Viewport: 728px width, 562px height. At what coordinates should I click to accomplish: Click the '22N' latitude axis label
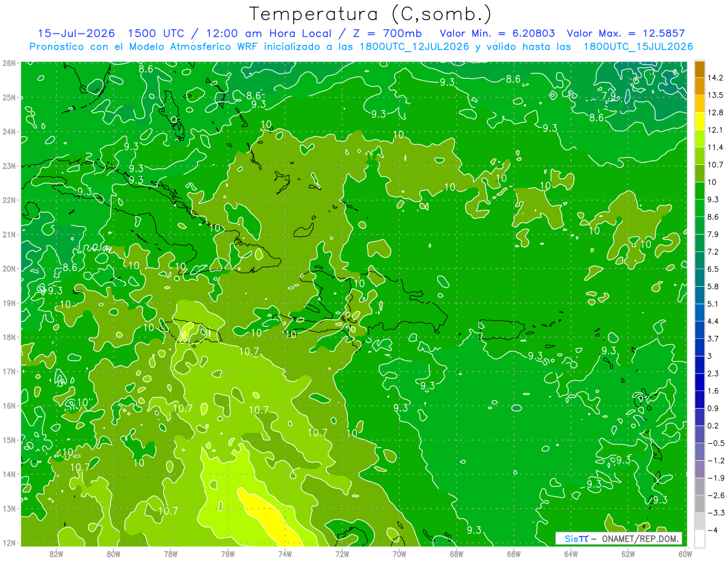point(8,200)
